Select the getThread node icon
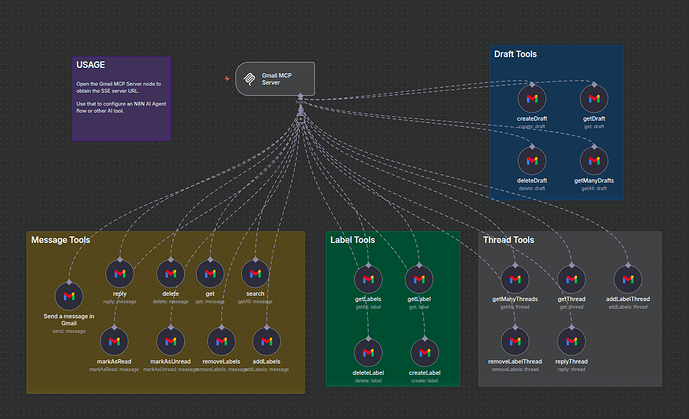 click(571, 279)
